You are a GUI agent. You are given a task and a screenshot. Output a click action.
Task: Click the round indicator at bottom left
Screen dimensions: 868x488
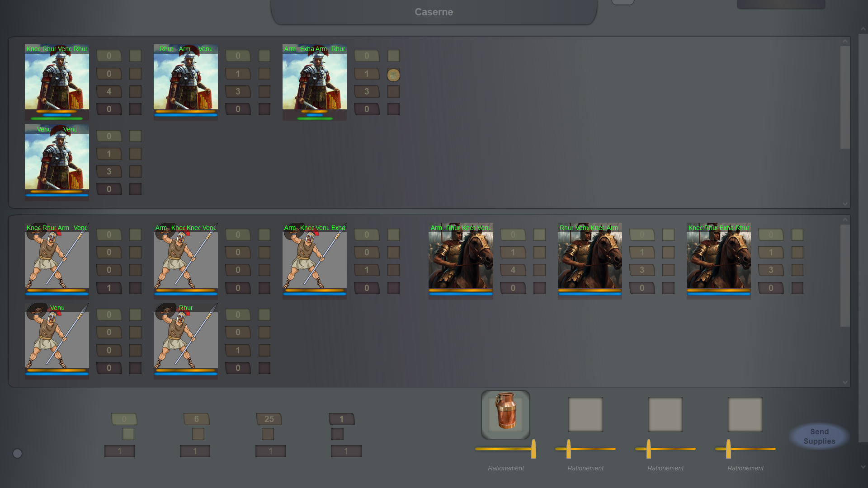[17, 453]
